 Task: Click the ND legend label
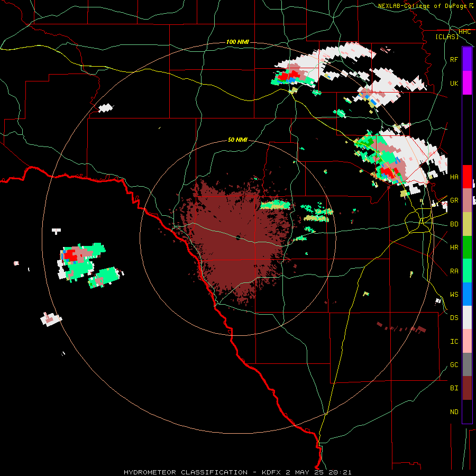[454, 411]
